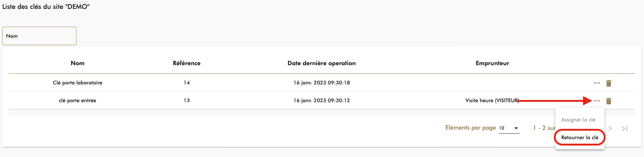
Task: Select the 'clé porte entrée' name cell
Action: (x=78, y=100)
